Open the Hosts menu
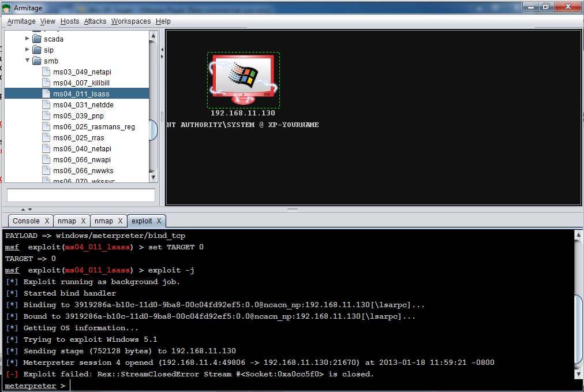 (70, 21)
